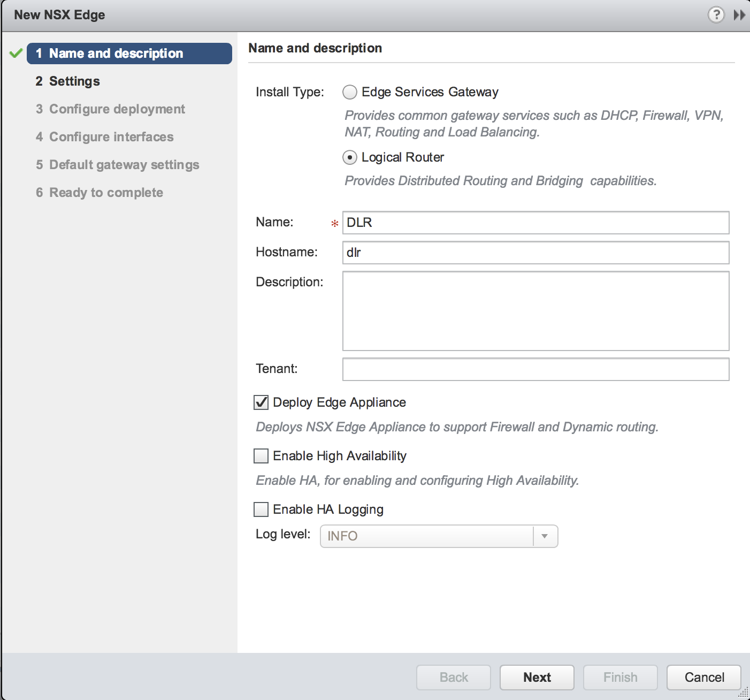
Task: Click the Cancel button
Action: 704,678
